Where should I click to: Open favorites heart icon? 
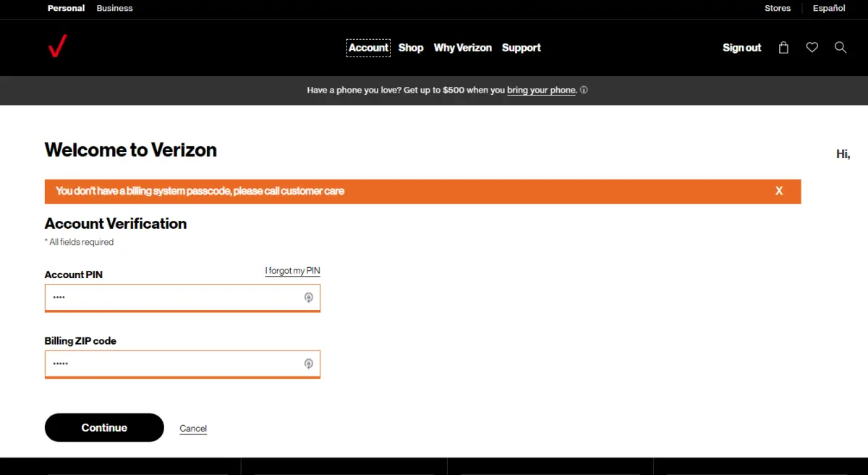[x=812, y=48]
